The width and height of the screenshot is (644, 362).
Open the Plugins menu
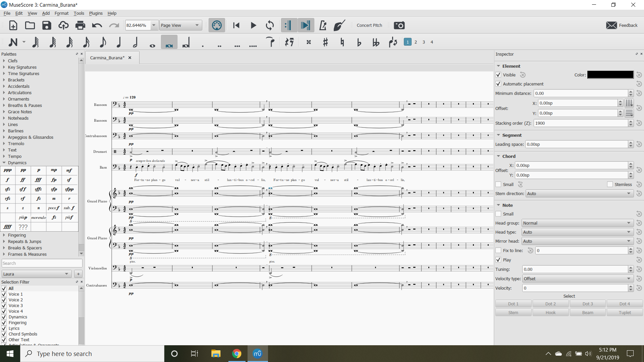point(95,13)
